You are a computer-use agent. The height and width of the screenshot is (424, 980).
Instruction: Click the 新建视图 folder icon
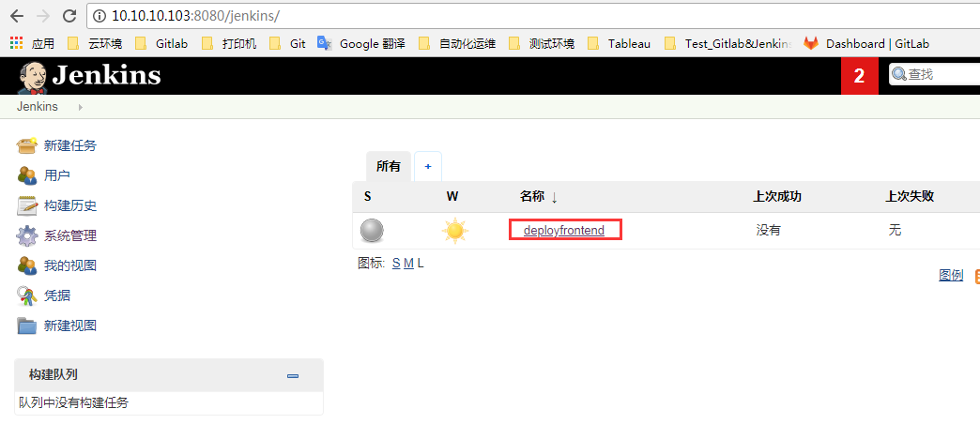pos(27,326)
